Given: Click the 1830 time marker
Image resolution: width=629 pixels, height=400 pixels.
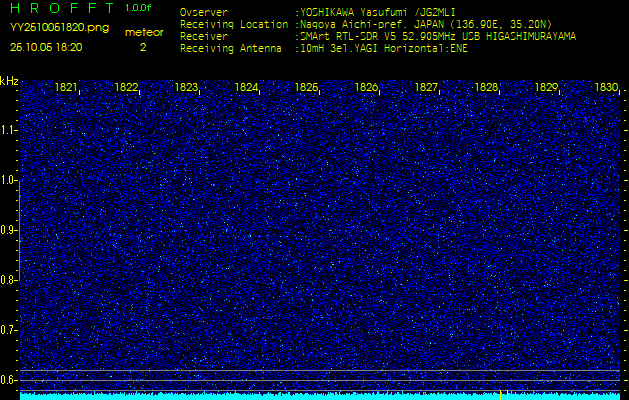Looking at the screenshot, I should coord(606,88).
